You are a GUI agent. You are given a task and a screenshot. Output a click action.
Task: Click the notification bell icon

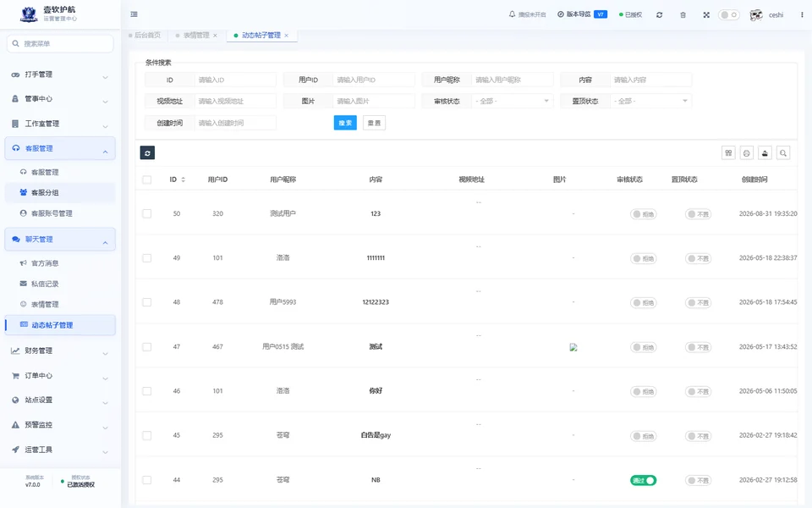(513, 14)
